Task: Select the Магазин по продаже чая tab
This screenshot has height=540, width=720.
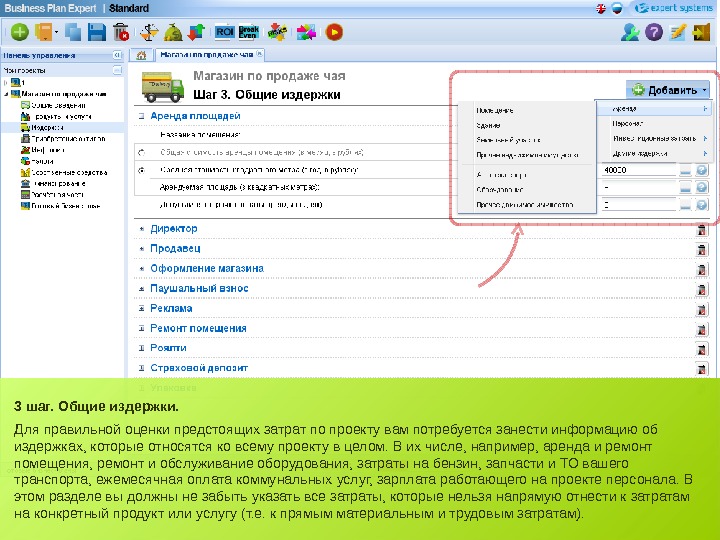Action: click(x=207, y=55)
